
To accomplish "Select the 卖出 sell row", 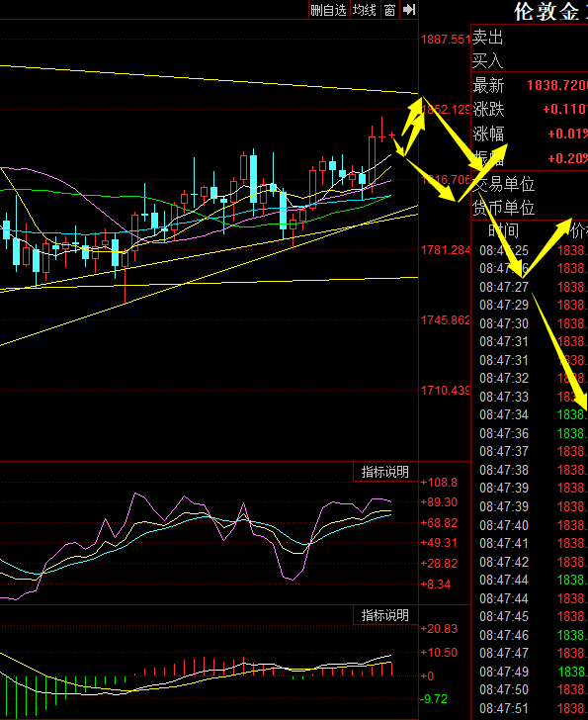I will coord(530,38).
